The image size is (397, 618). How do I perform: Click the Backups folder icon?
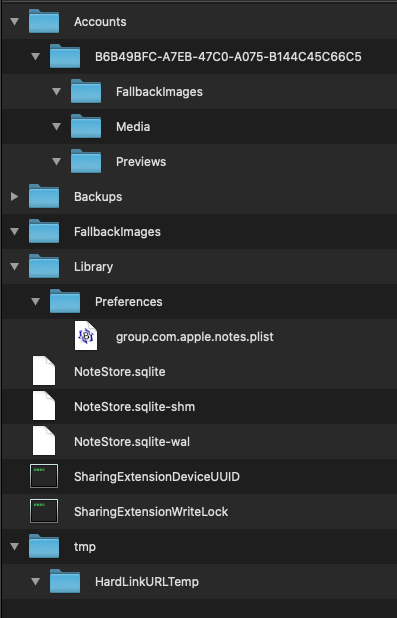44,196
